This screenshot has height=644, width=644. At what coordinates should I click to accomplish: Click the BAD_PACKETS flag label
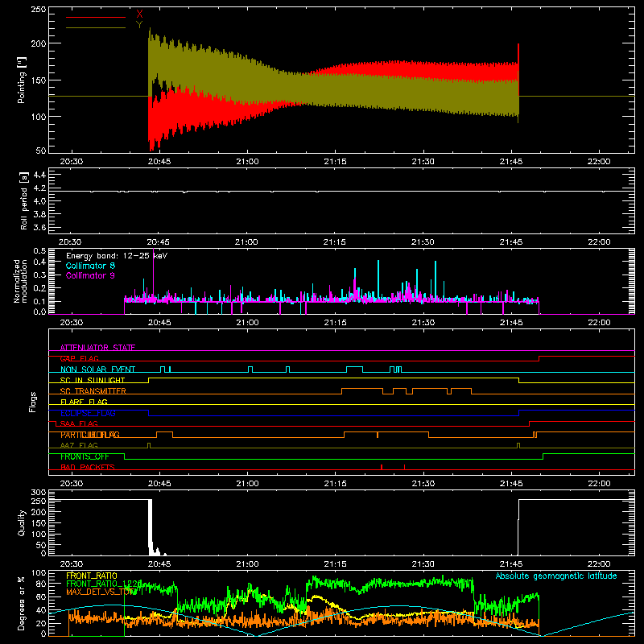[88, 467]
